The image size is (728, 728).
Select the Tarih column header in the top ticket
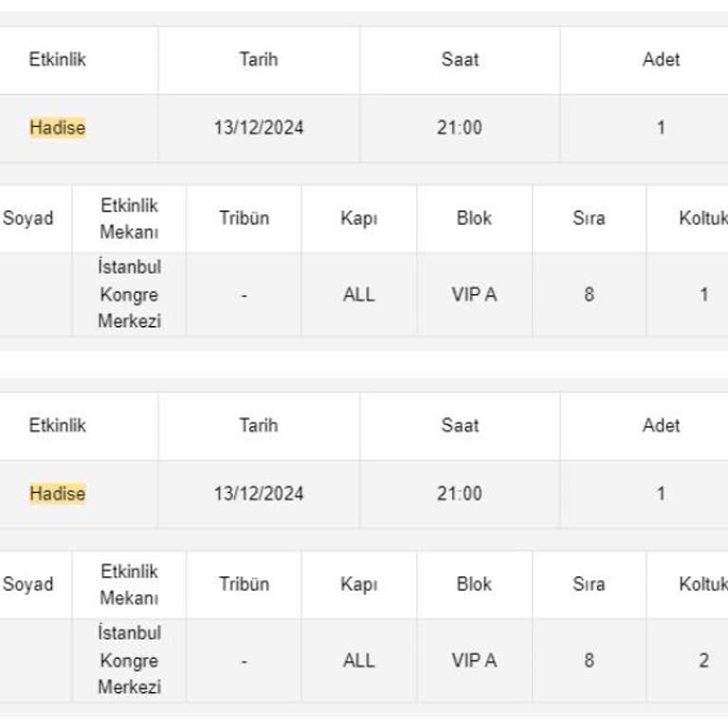[x=259, y=59]
